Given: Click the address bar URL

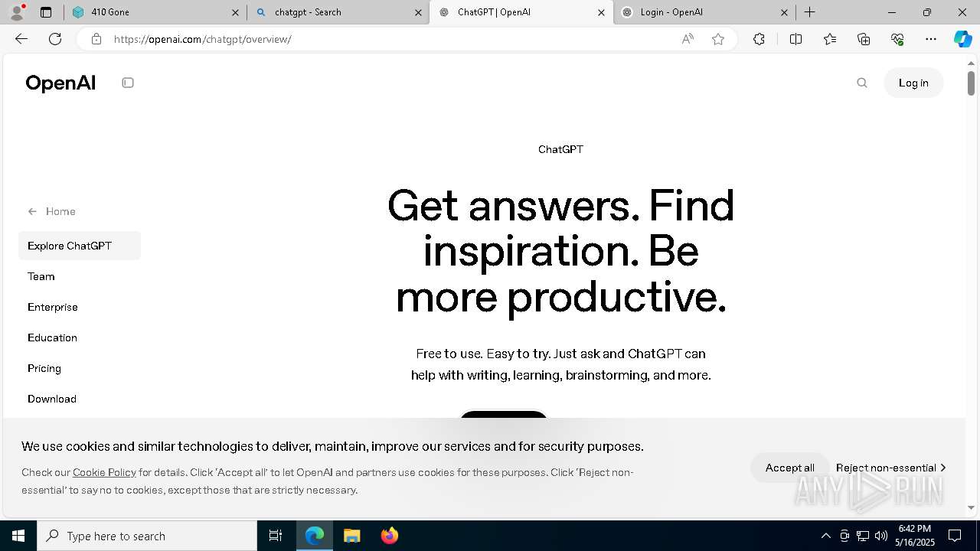Looking at the screenshot, I should 203,39.
